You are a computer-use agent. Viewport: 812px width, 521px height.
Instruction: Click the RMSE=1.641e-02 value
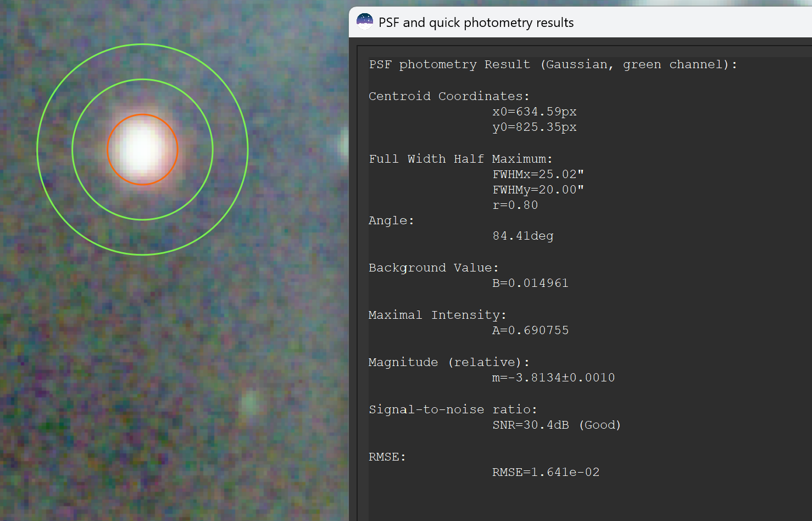pyautogui.click(x=546, y=472)
